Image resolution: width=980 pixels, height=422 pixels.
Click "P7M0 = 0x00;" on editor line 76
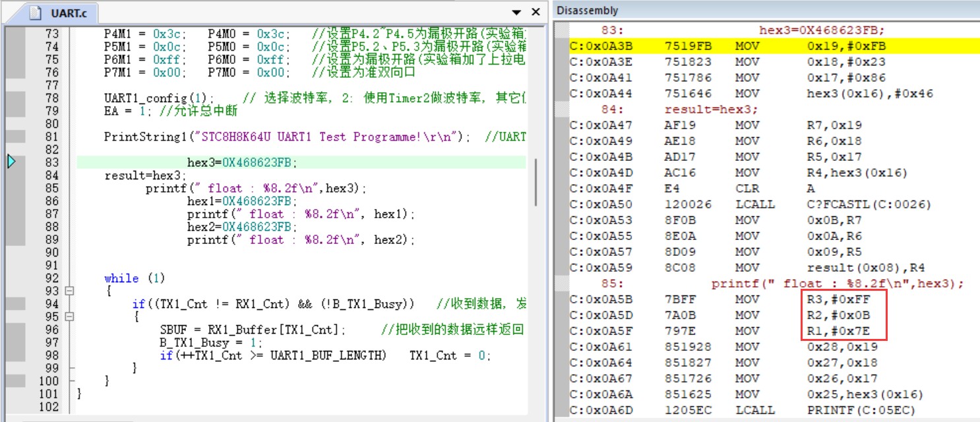pyautogui.click(x=249, y=73)
